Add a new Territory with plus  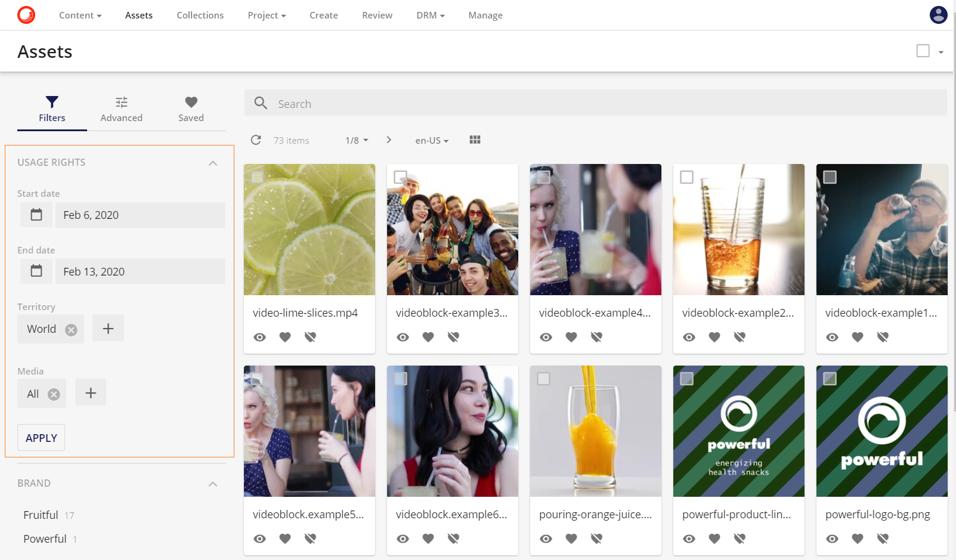pyautogui.click(x=108, y=329)
